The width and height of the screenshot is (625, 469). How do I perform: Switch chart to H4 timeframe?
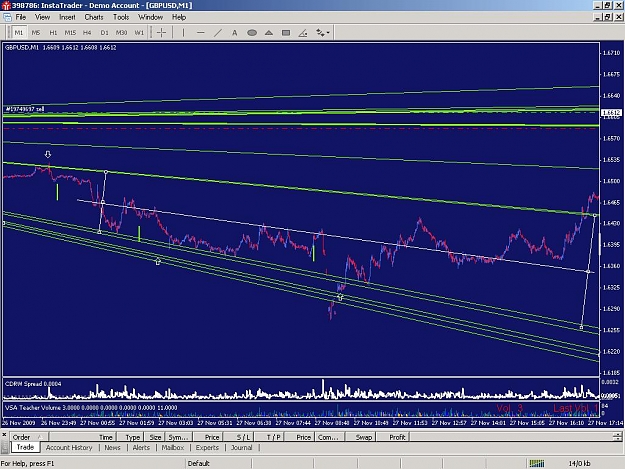(87, 33)
